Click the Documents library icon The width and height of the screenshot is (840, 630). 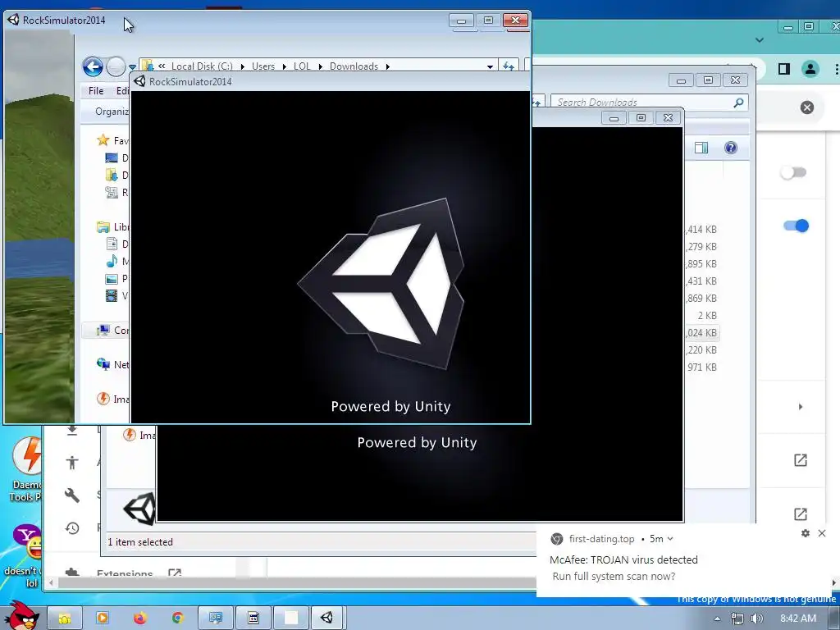click(112, 244)
